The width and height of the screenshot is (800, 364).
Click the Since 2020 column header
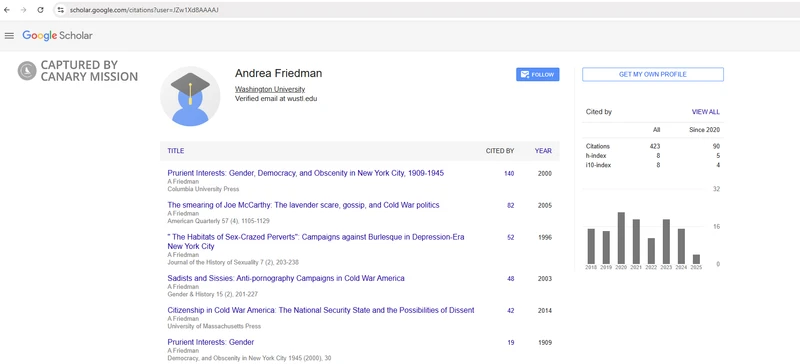tap(705, 130)
